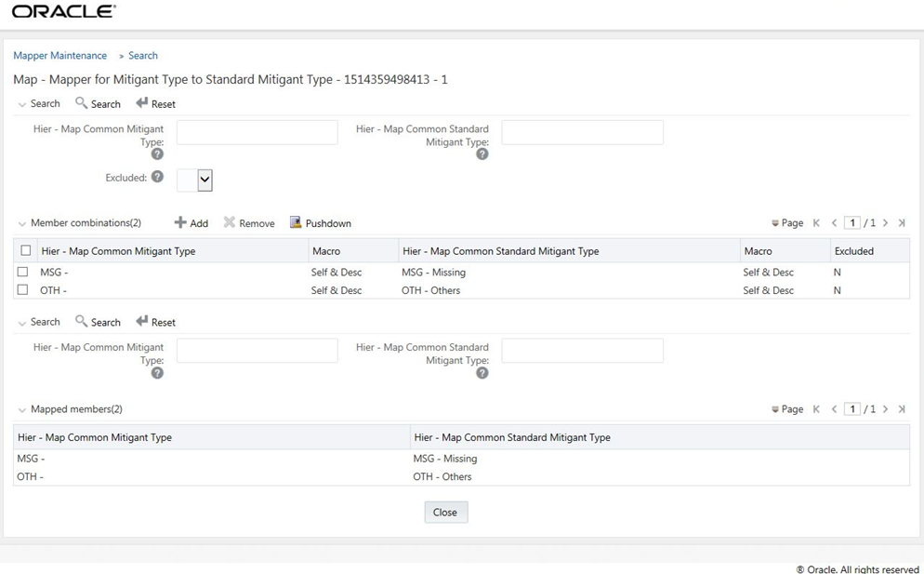Screen dimensions: 924x574
Task: Open Mapper Maintenance breadcrumb link
Action: (x=60, y=56)
